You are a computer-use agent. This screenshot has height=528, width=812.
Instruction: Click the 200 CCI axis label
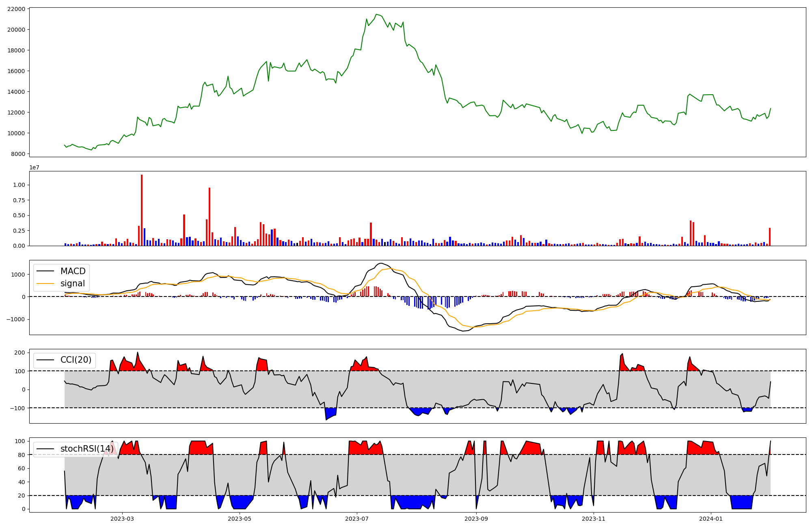click(x=19, y=353)
